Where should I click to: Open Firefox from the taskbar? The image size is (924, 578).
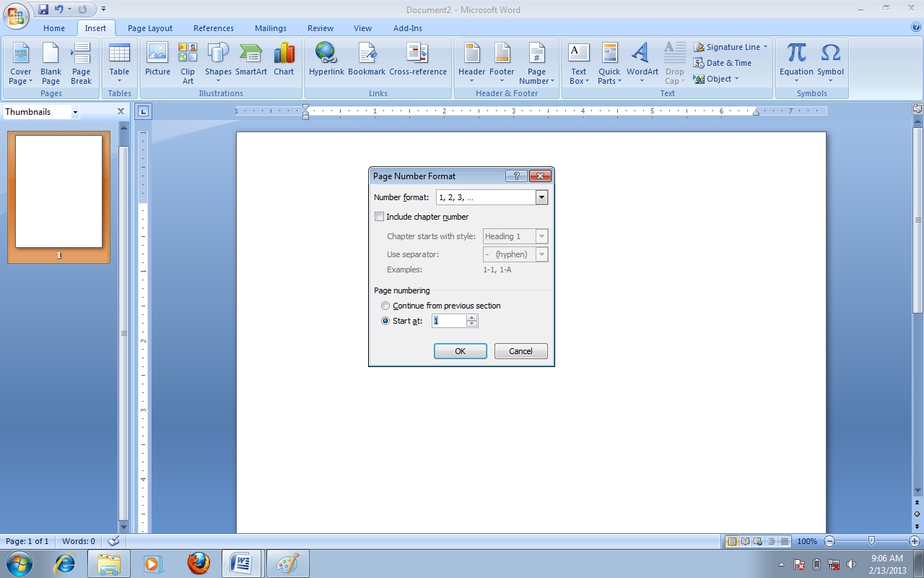199,564
